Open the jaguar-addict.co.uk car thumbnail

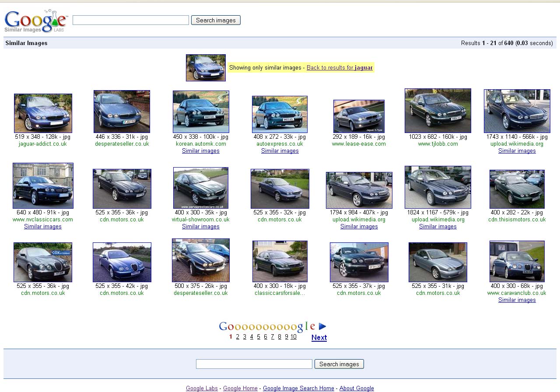43,113
